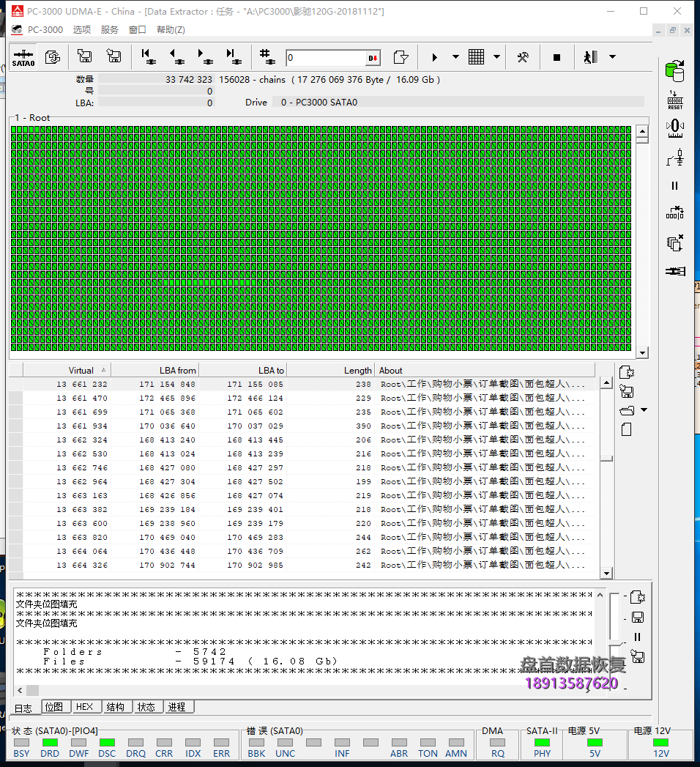Select the 日志 tab
Screen dimensions: 700x767
(23, 708)
